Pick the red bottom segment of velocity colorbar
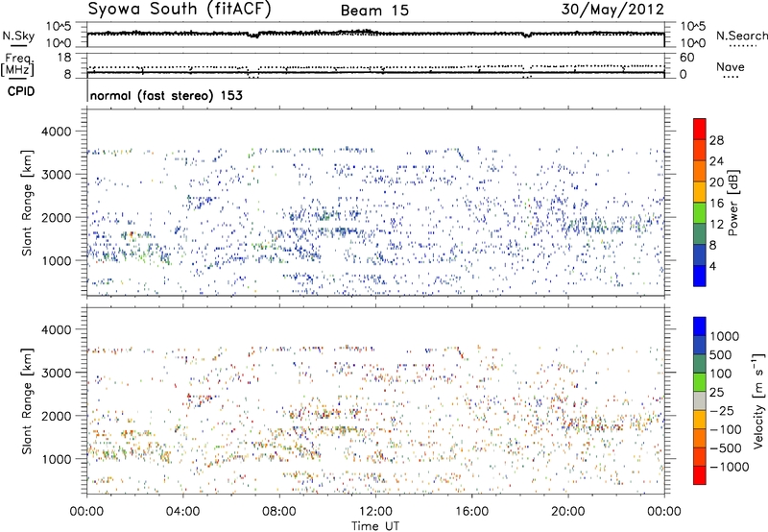Screen dimensions: 768x532 point(700,475)
